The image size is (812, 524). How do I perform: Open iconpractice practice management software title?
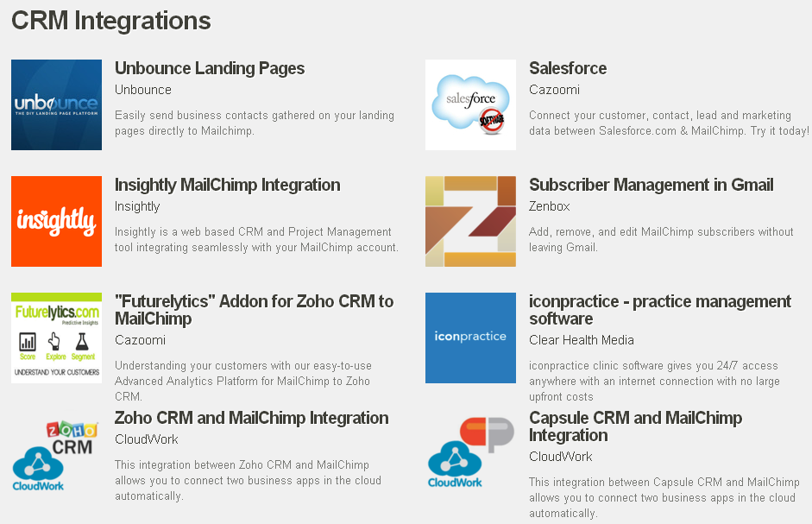[660, 310]
